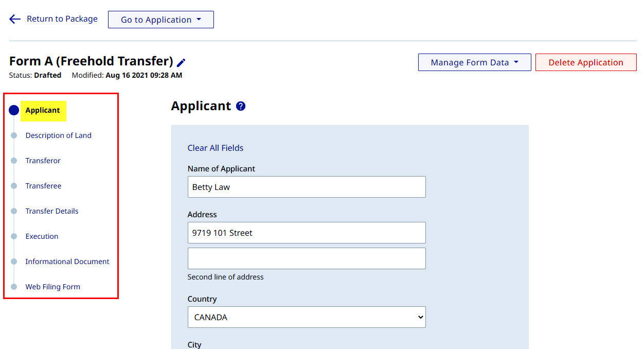Open the Go to Application dropdown
The width and height of the screenshot is (644, 349).
click(x=161, y=20)
